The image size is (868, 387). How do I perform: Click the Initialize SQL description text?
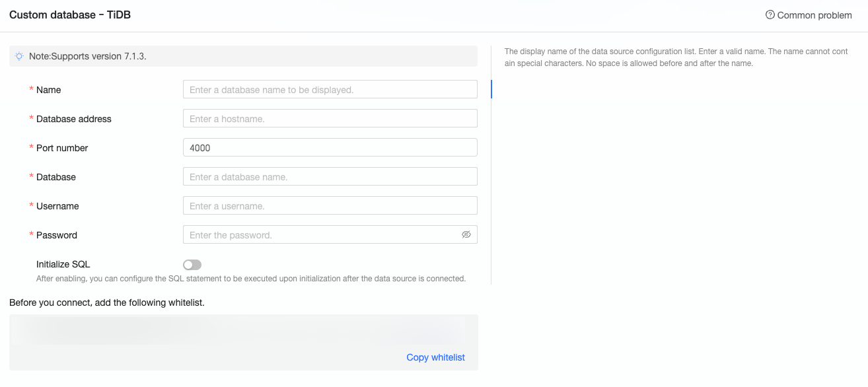[251, 279]
